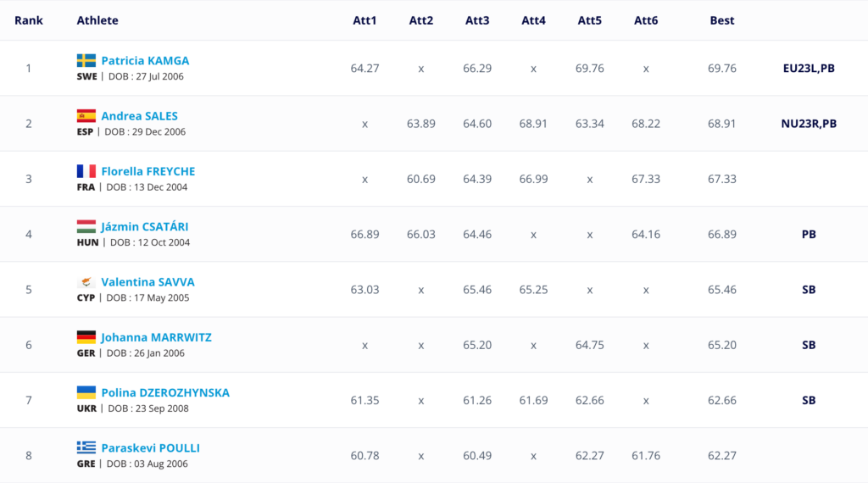The image size is (868, 483).
Task: Open Patricia KAMGA athlete profile
Action: pyautogui.click(x=145, y=61)
